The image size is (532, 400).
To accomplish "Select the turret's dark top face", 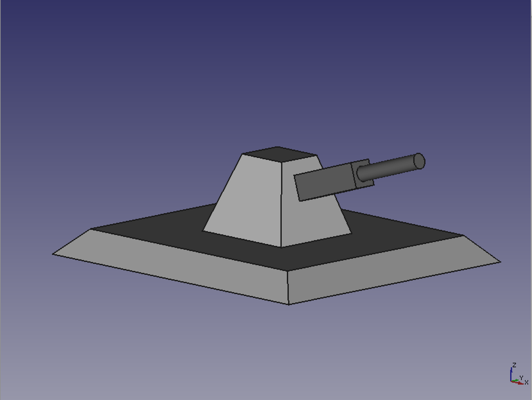I will [x=279, y=154].
